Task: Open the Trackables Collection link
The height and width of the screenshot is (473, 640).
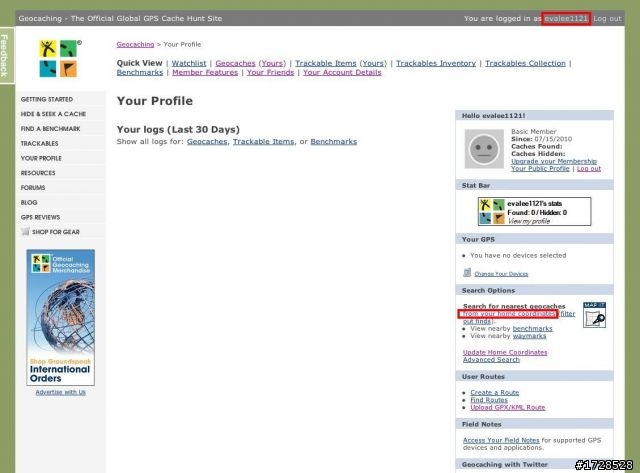Action: pos(525,63)
